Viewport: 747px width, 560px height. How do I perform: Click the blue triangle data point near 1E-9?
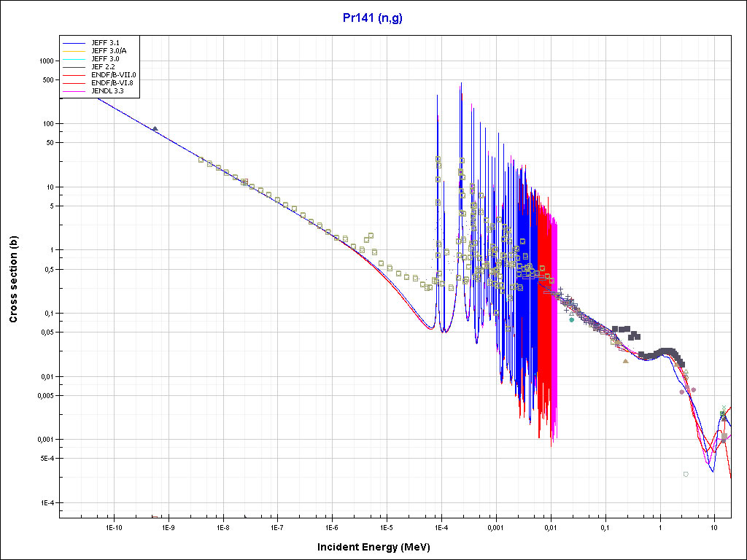155,129
